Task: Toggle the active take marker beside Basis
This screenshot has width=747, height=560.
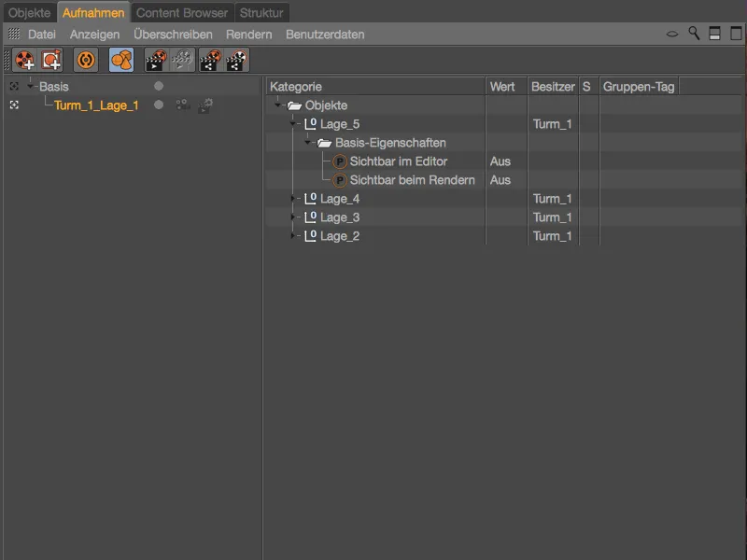Action: coord(14,86)
